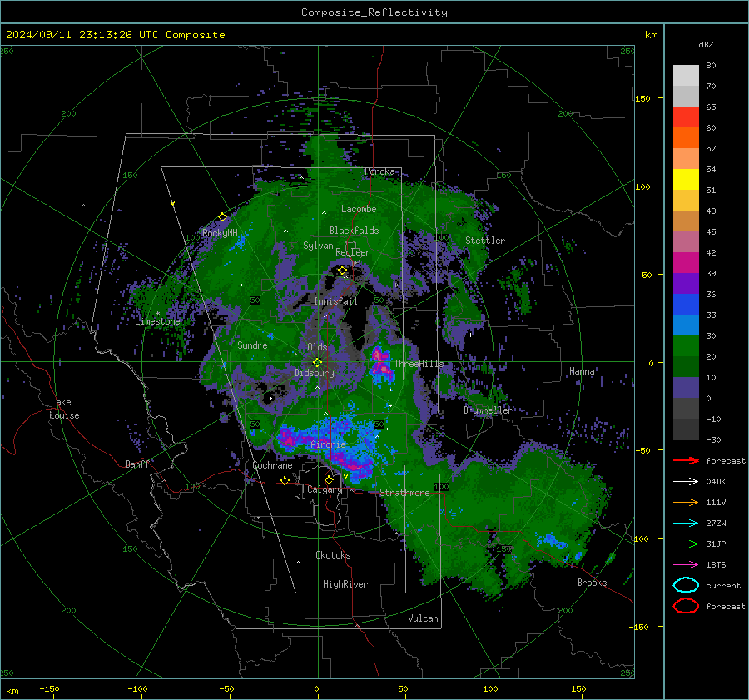Click the magenta storm core west of Airdrie
The image size is (749, 700).
[x=289, y=438]
